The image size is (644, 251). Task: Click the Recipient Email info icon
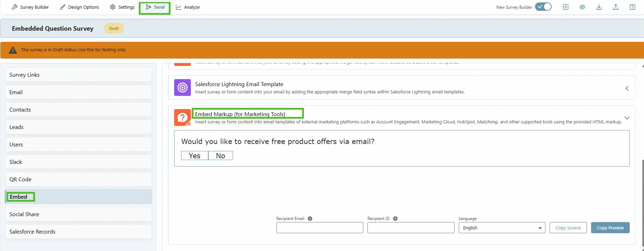click(x=310, y=219)
